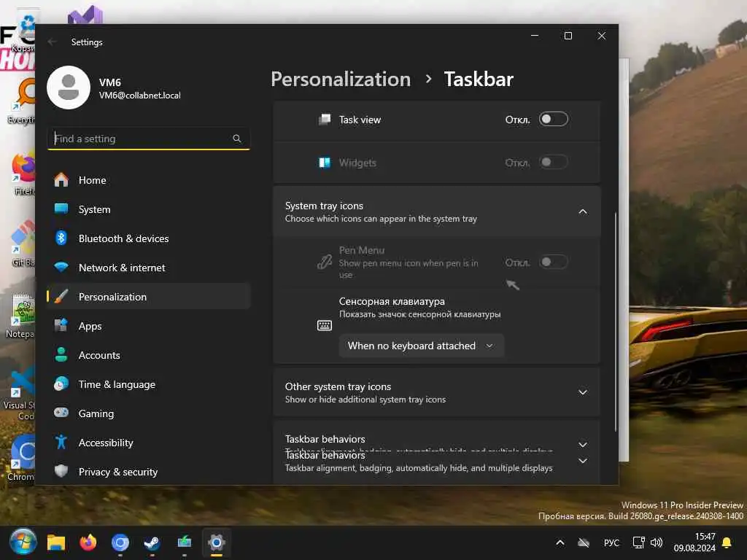The image size is (747, 560).
Task: Click the Personalization breadcrumb link
Action: [x=341, y=79]
